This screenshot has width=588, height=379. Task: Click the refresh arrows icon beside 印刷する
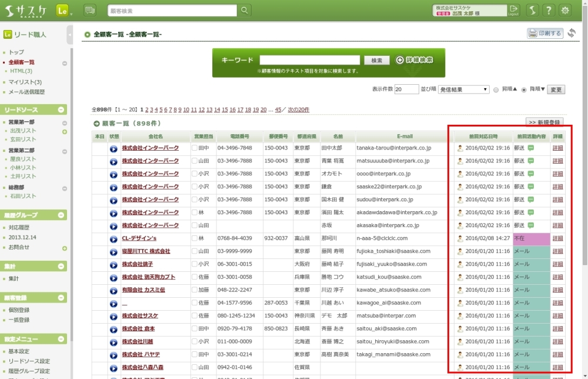[572, 33]
